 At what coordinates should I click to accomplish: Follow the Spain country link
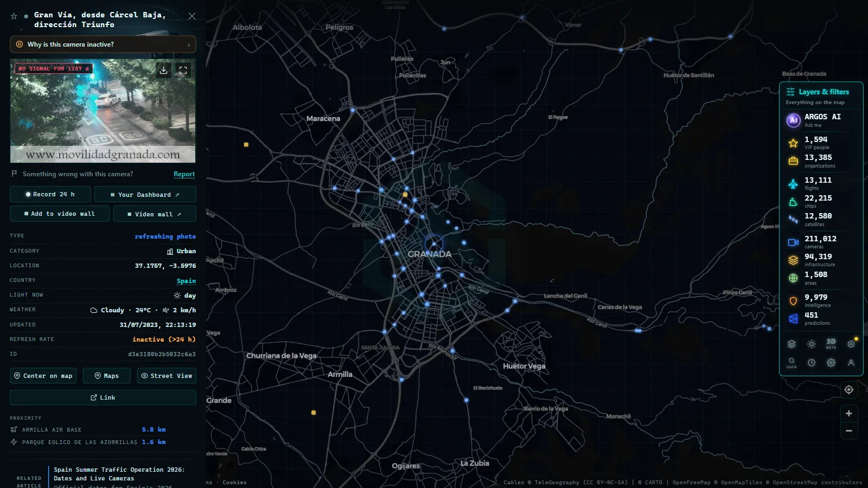(186, 281)
